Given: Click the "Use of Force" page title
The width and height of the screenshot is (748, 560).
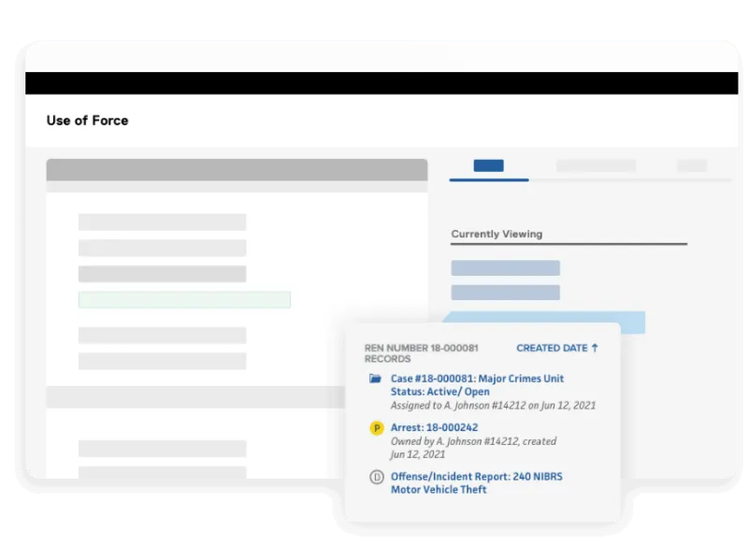Looking at the screenshot, I should point(87,121).
